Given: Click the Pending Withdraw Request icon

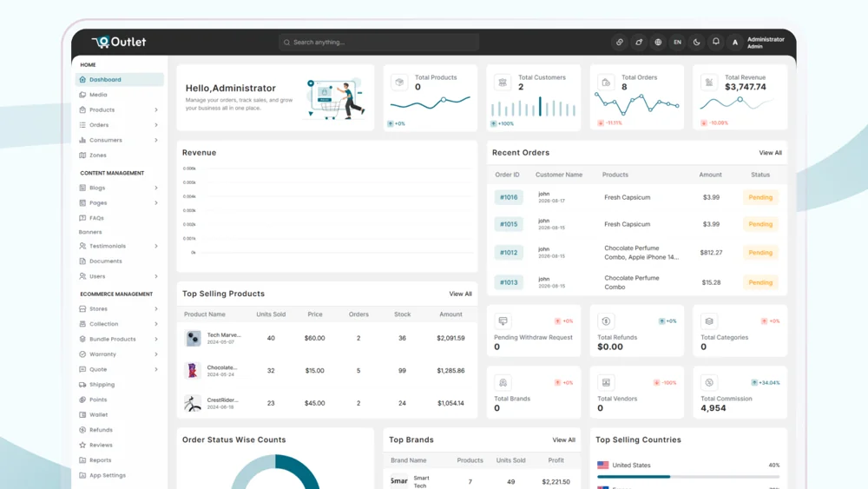Looking at the screenshot, I should point(503,321).
